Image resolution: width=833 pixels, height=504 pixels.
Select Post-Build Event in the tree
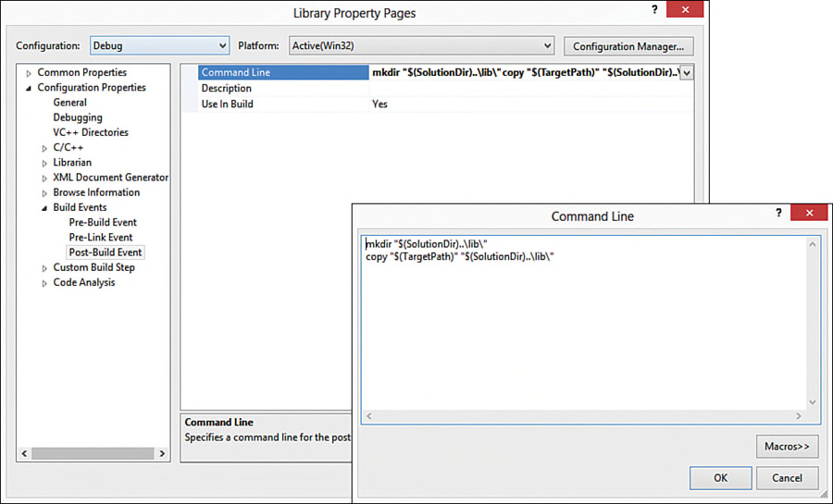(106, 252)
